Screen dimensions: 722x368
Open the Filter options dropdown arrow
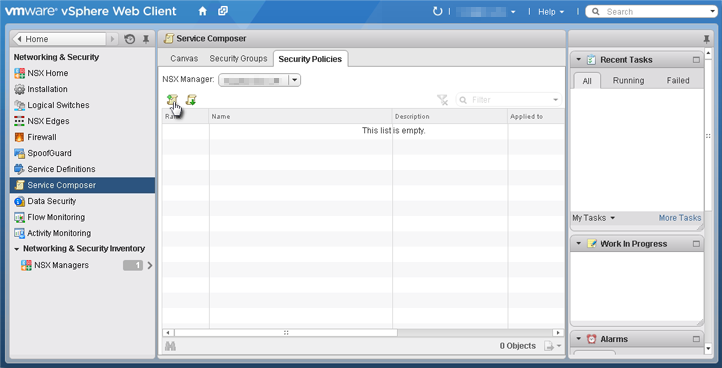[x=555, y=100]
